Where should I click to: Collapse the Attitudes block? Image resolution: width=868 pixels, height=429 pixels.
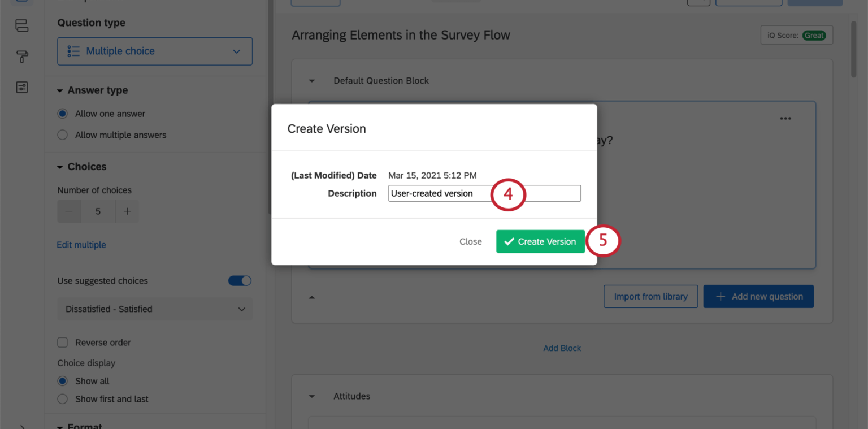point(312,396)
